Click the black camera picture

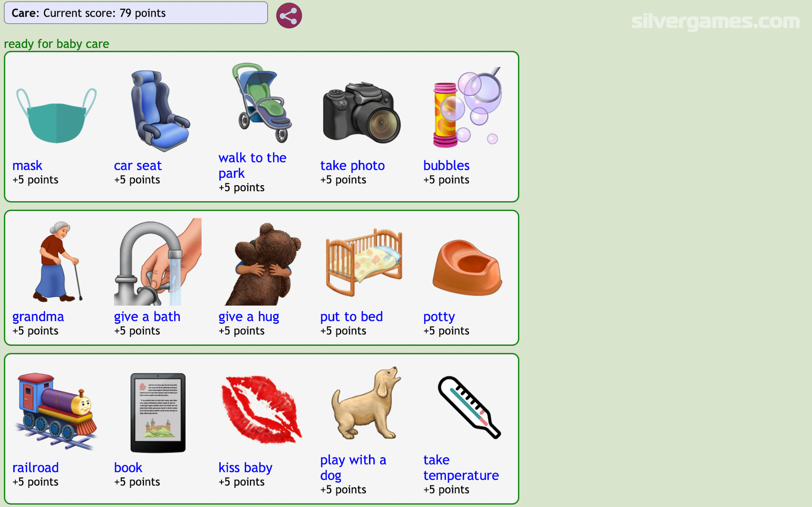(x=361, y=112)
